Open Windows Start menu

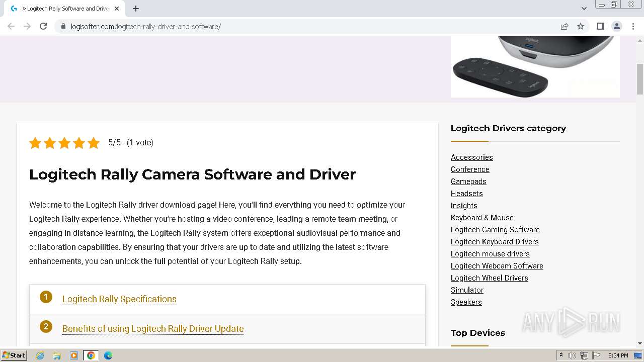14,355
